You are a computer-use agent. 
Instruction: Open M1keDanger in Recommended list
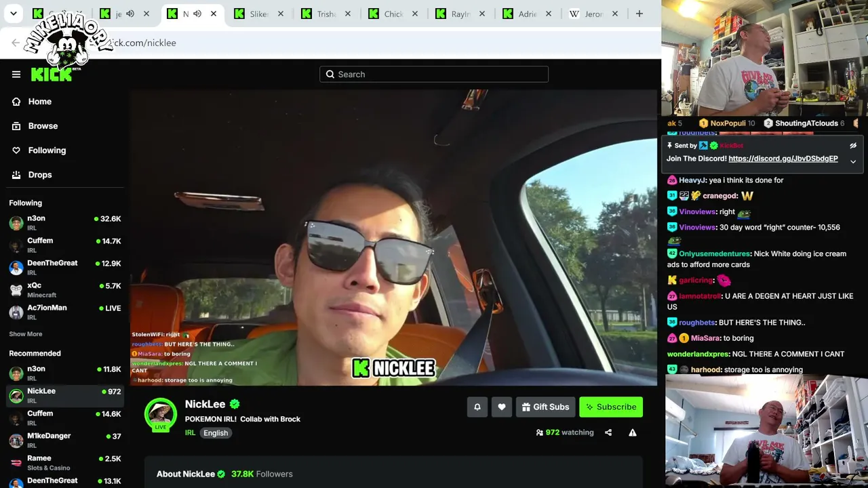[x=65, y=441]
